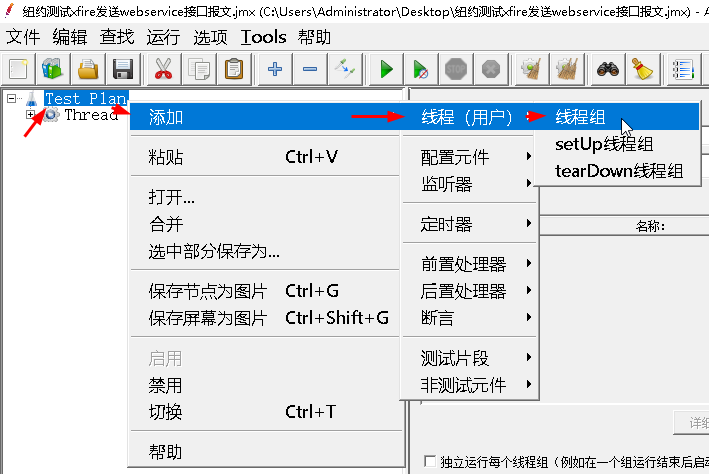Screen dimensions: 709x474
Task: Select tearDown线程组 in the submenu
Action: pyautogui.click(x=617, y=171)
